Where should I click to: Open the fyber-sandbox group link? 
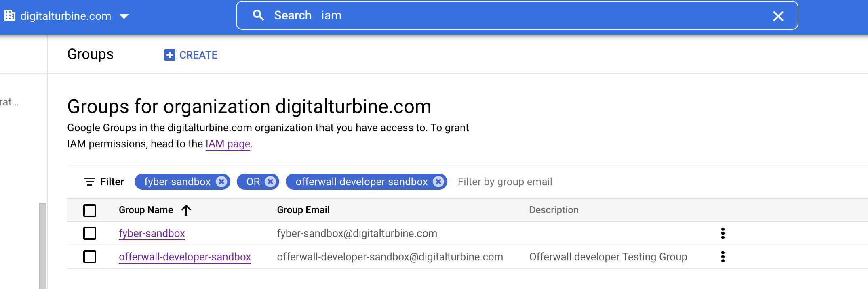pos(152,233)
